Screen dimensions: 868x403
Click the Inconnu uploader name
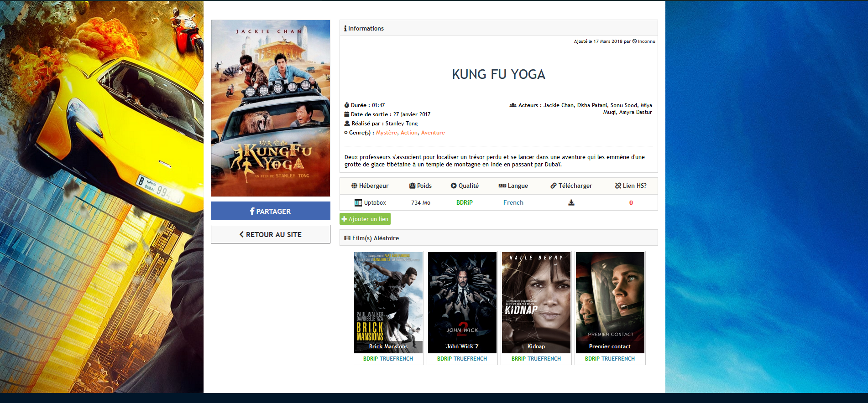pos(647,41)
